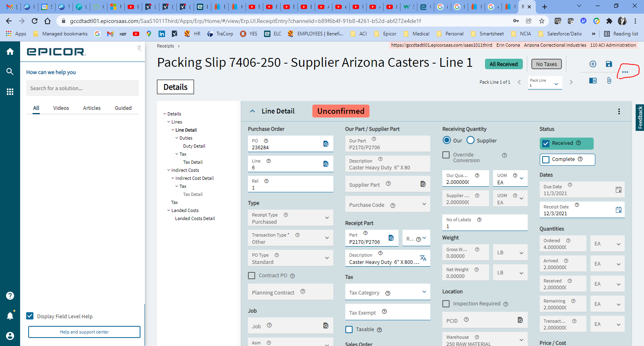This screenshot has width=644, height=346.
Task: Open the Reading list in Chrome
Action: 621,34
